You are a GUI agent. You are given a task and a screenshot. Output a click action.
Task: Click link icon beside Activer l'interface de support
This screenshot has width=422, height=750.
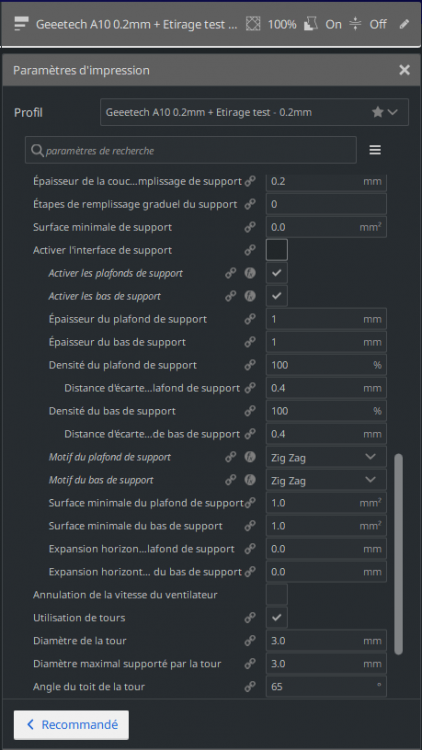[250, 250]
